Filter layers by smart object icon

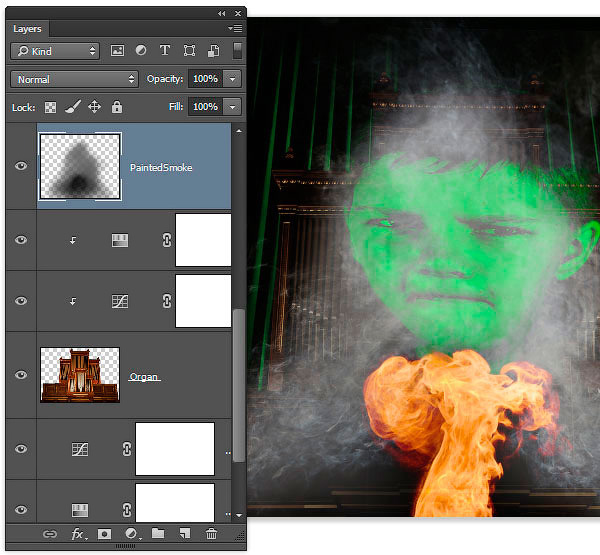click(213, 51)
